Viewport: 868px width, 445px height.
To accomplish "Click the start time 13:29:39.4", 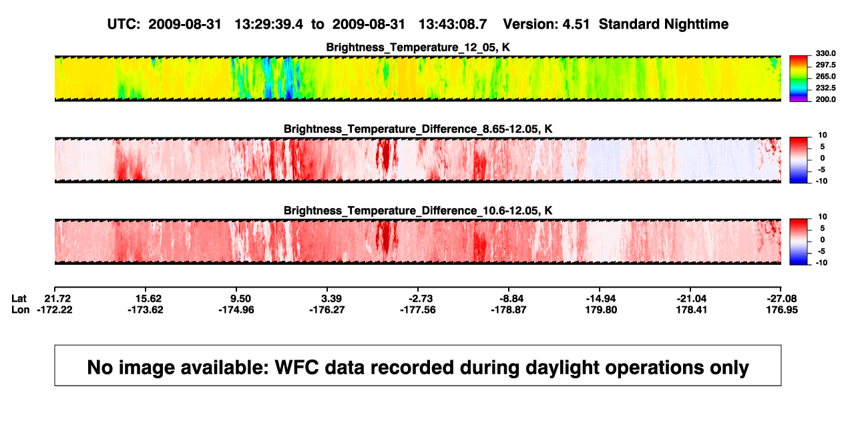I will (x=269, y=25).
